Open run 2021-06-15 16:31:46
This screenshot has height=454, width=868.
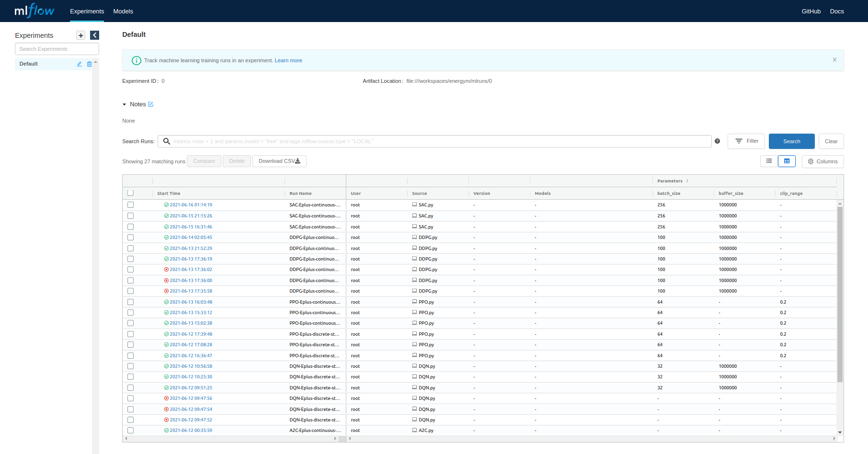pyautogui.click(x=191, y=227)
